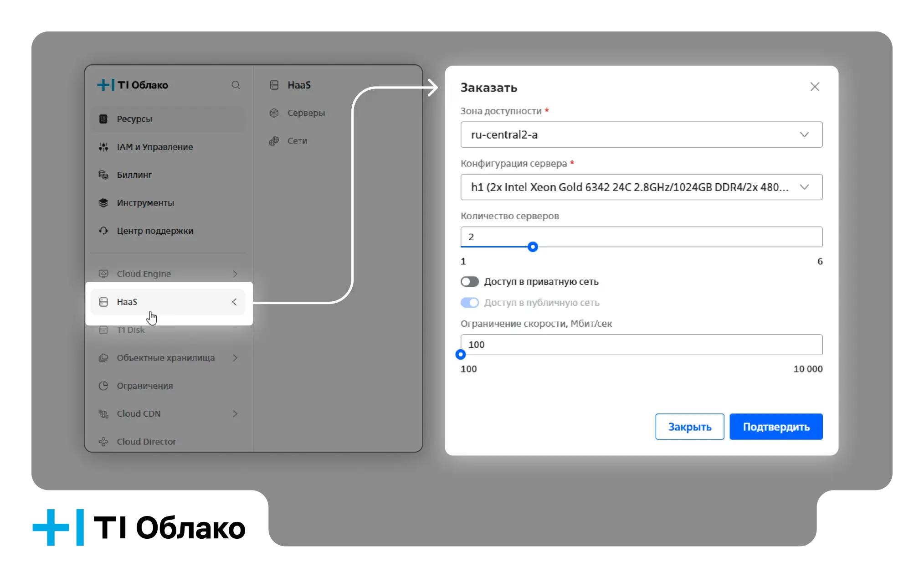Click the Cloud CDN icon
The image size is (924, 578).
pos(103,414)
